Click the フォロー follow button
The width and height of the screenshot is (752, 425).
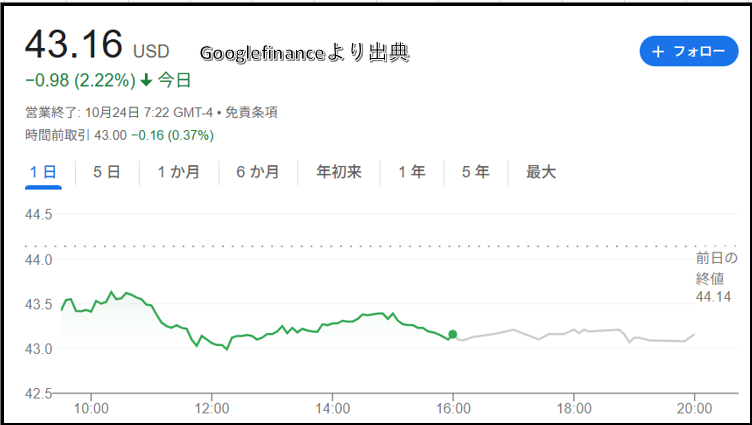(x=689, y=51)
